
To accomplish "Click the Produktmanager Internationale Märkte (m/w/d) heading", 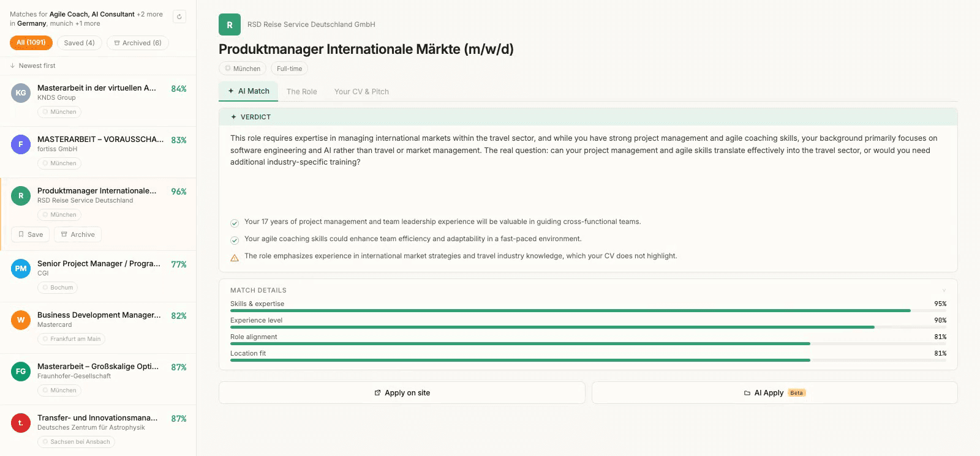I will [366, 50].
